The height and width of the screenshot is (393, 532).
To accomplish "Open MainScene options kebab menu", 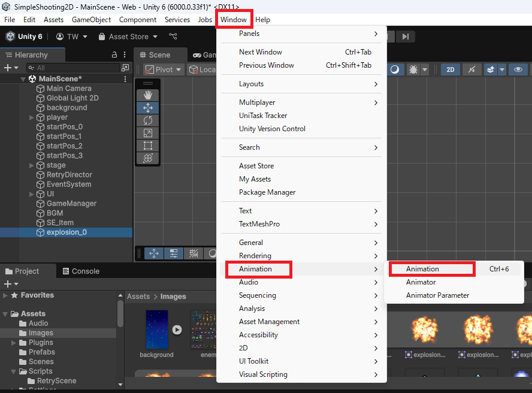I will (x=125, y=78).
